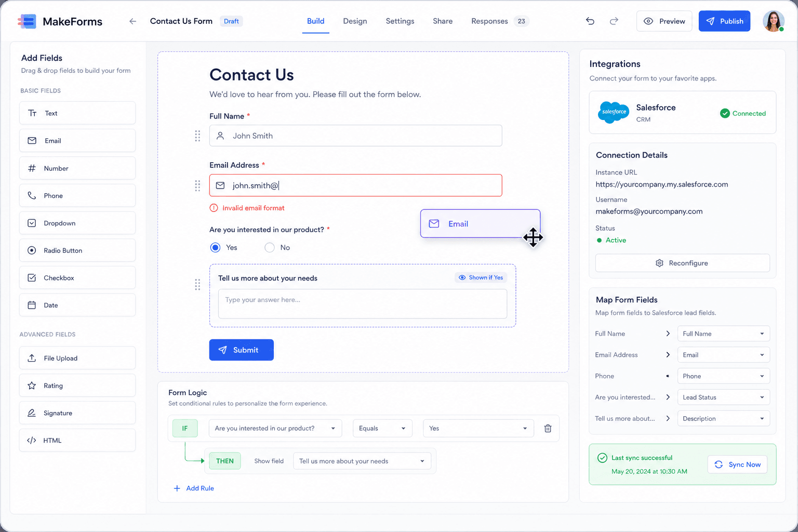Click the MakeForms logo icon
This screenshot has width=798, height=532.
(27, 21)
